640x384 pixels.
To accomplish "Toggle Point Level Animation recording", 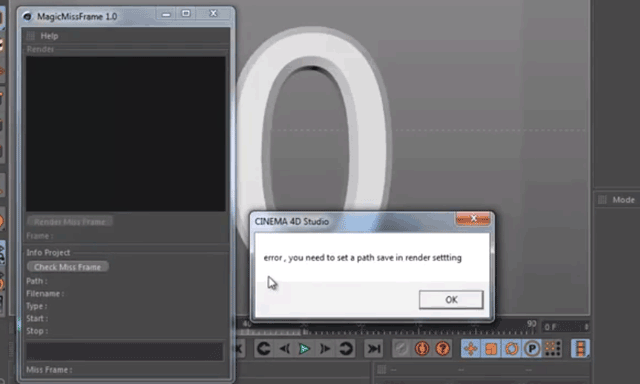I will 553,348.
